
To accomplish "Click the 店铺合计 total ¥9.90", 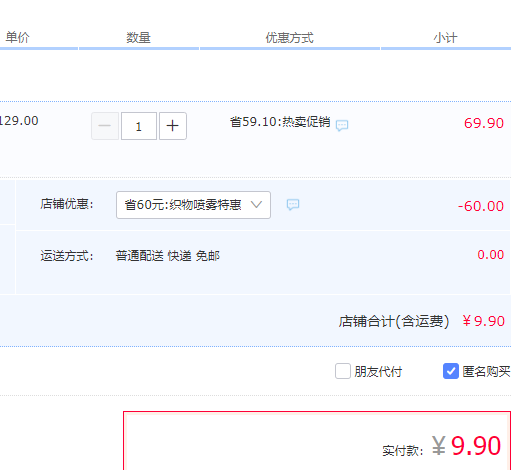I will point(484,321).
